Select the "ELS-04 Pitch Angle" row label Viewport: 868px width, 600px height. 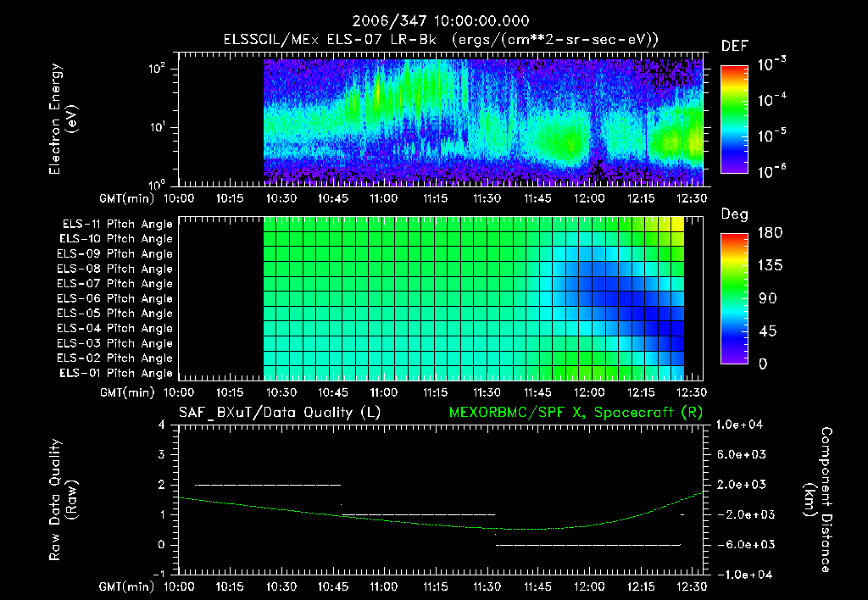pos(114,328)
